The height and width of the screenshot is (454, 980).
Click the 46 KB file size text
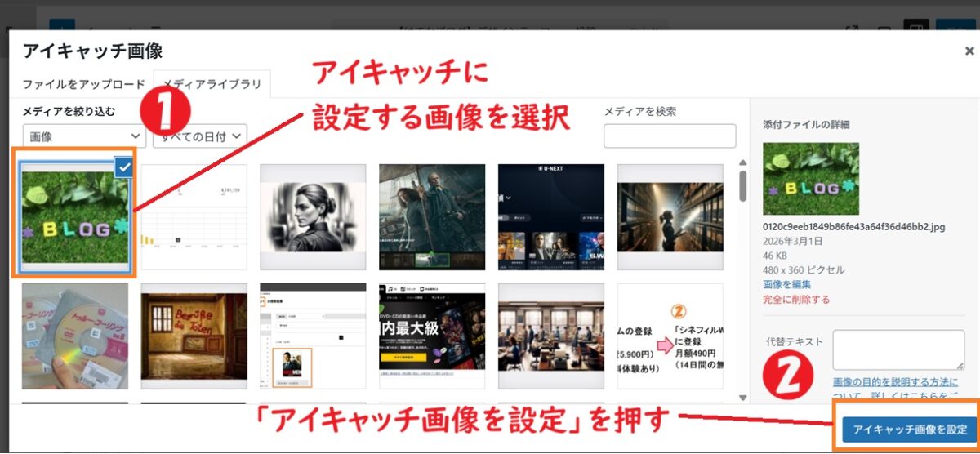[776, 255]
